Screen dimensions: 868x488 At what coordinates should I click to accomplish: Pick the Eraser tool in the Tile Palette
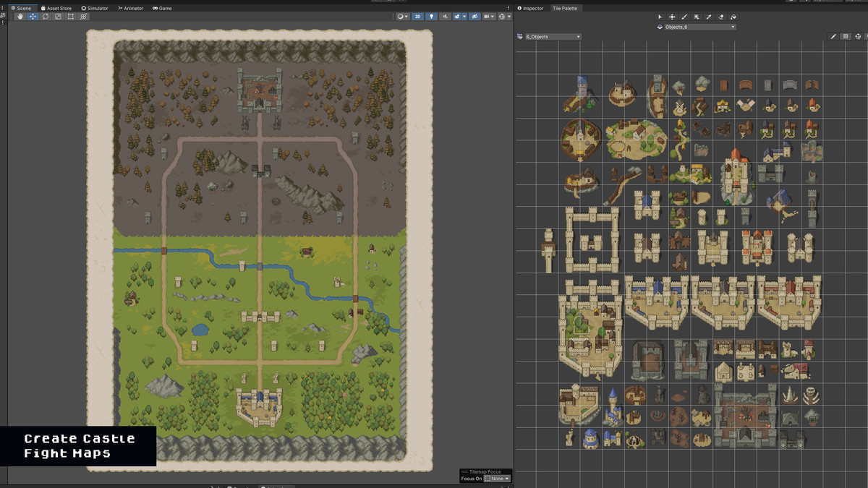[x=719, y=17]
